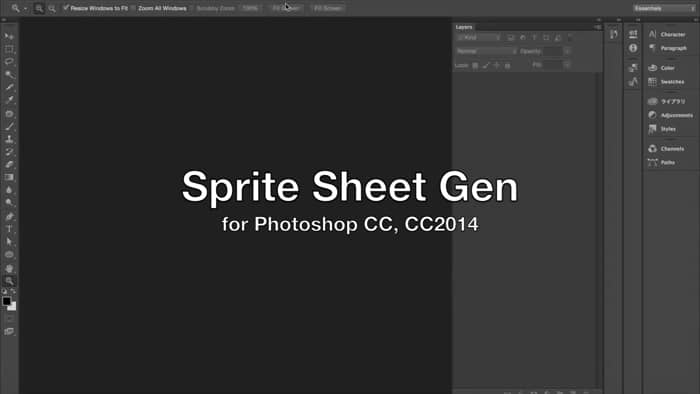Viewport: 700px width, 394px height.
Task: Reset default foreground and background colors
Action: click(x=4, y=291)
